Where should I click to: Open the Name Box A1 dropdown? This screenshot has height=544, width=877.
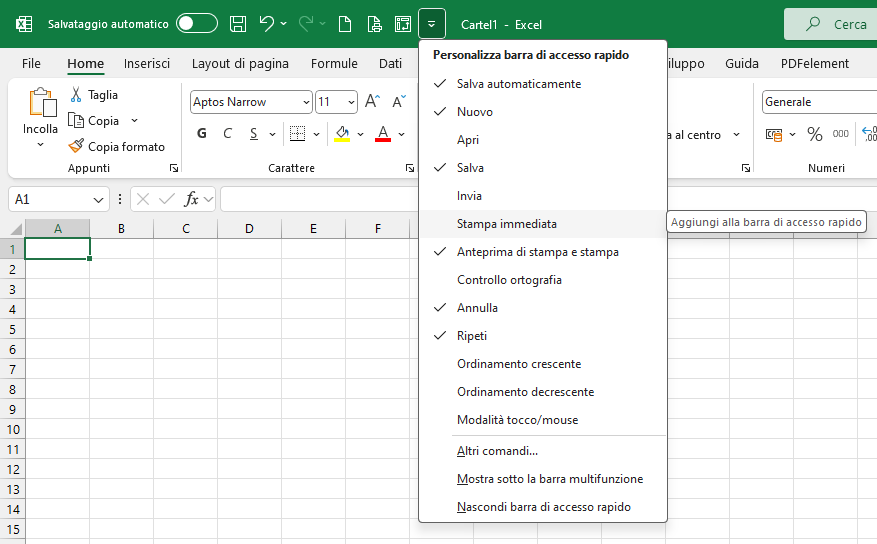[x=98, y=200]
